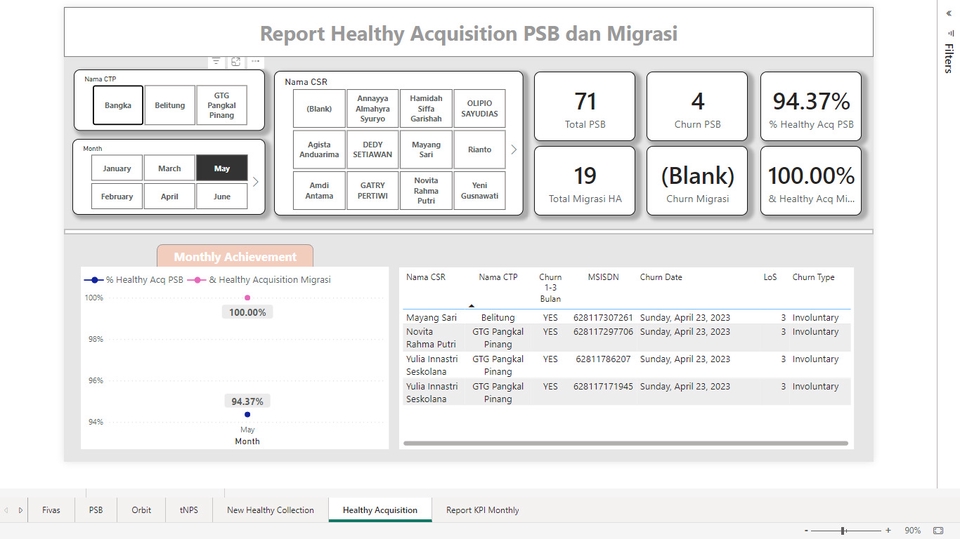Show more months with the chevron
The height and width of the screenshot is (539, 960).
(x=256, y=182)
